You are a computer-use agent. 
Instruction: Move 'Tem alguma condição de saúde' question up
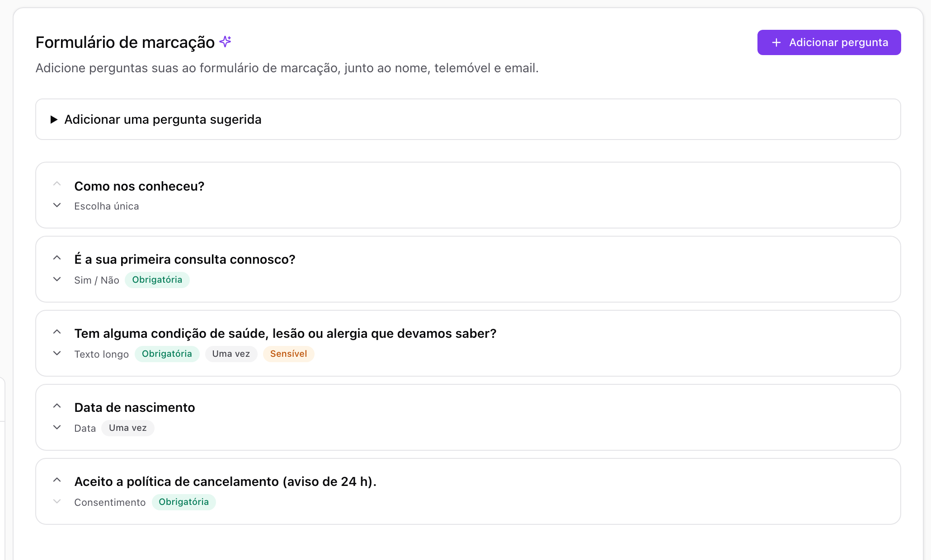point(57,332)
